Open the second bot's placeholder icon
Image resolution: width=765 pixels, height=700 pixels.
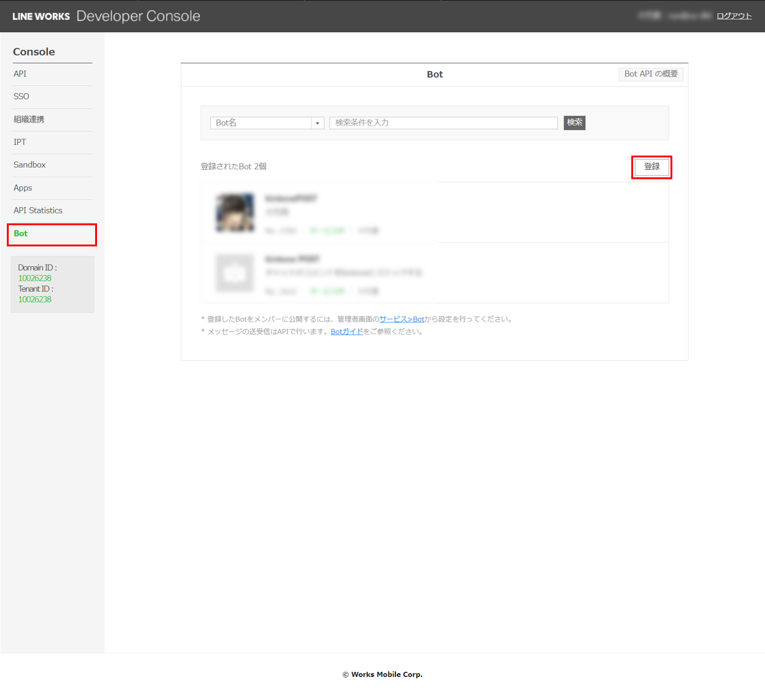[235, 273]
